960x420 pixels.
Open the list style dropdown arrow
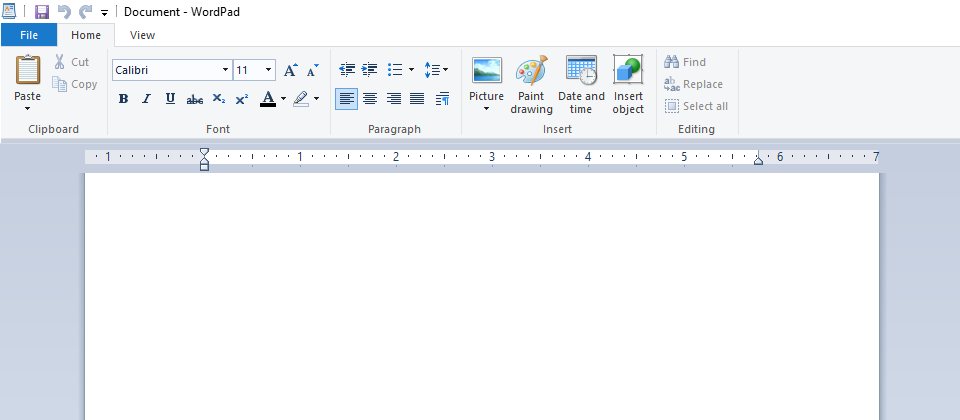tap(411, 70)
